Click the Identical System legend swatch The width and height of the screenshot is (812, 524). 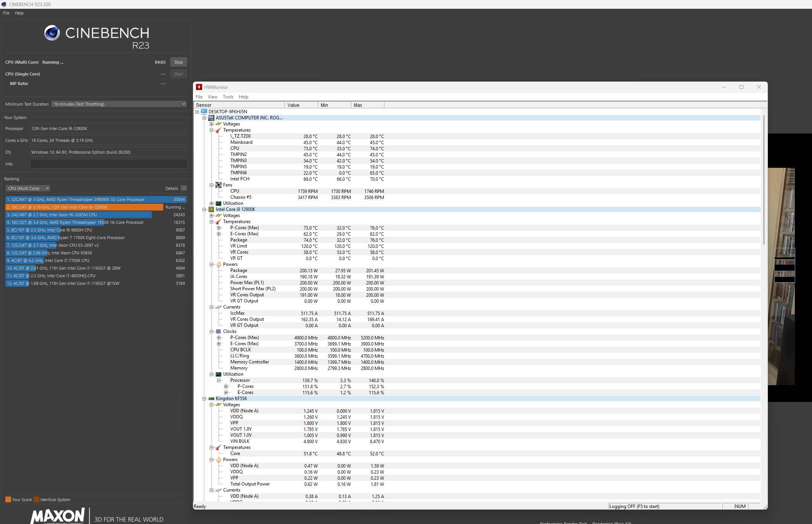[36, 500]
